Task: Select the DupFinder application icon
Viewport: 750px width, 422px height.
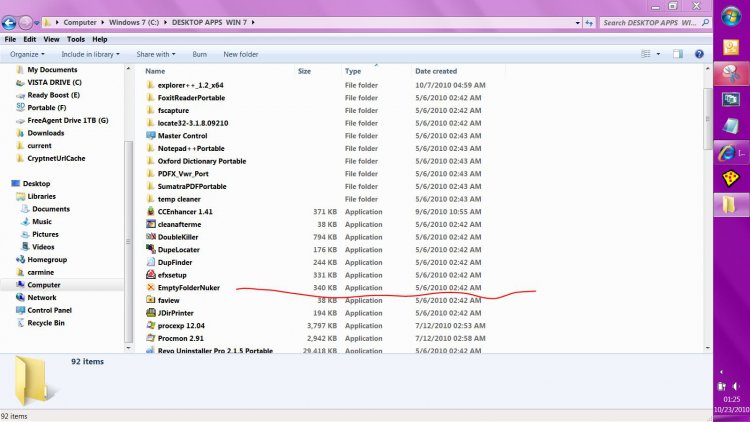Action: pos(151,262)
